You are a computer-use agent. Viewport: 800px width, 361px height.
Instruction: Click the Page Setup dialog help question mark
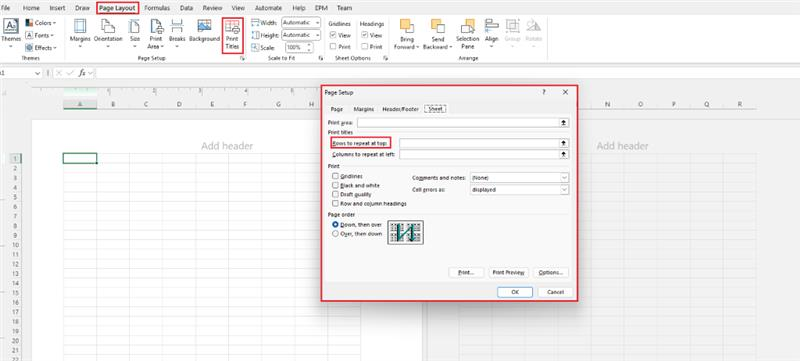544,92
